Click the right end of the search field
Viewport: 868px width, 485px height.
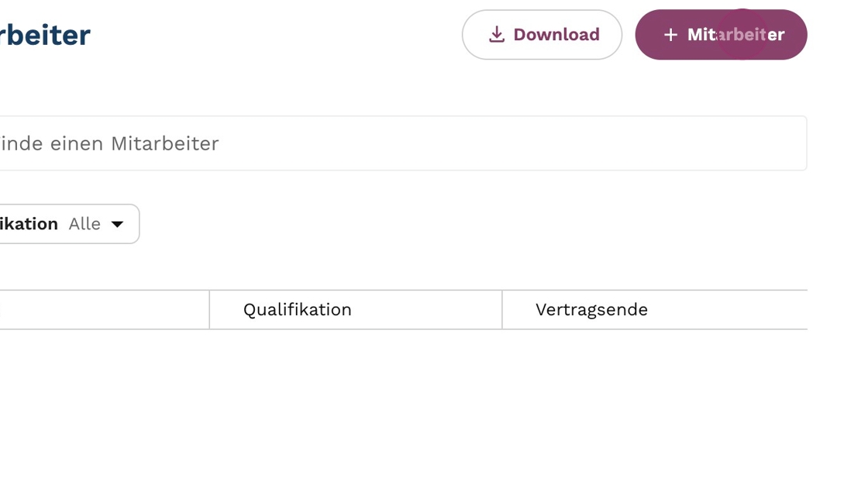click(x=775, y=143)
